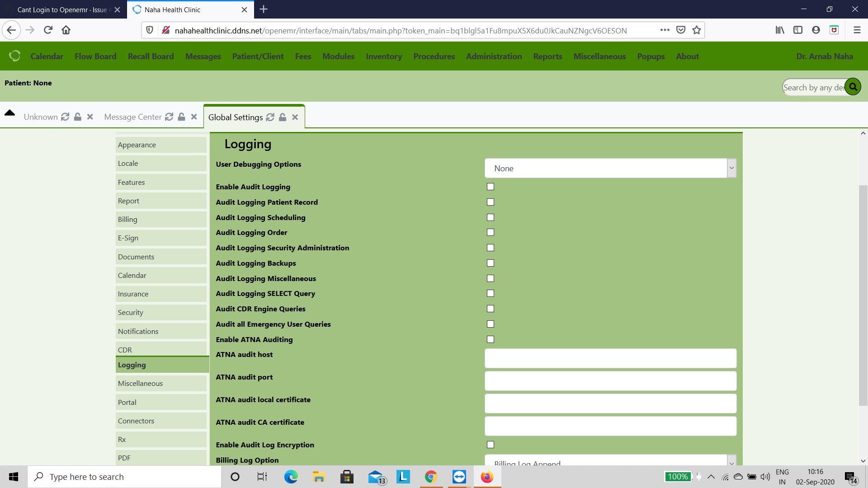The image size is (868, 488).
Task: Refresh the Global Settings tab
Action: click(270, 117)
